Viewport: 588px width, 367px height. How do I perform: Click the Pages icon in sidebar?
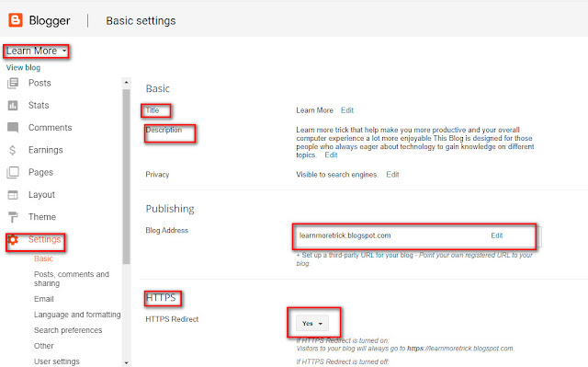(13, 172)
